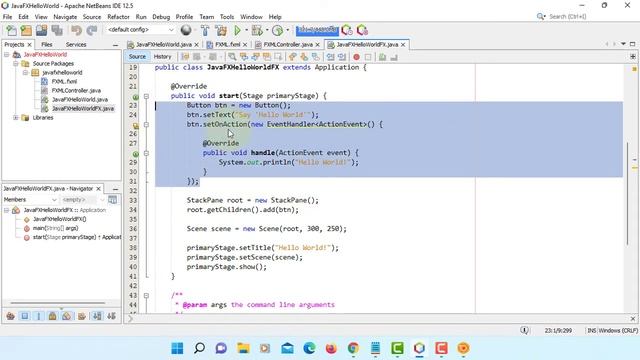This screenshot has height=360, width=640.
Task: Switch to the Services tab
Action: [76, 44]
